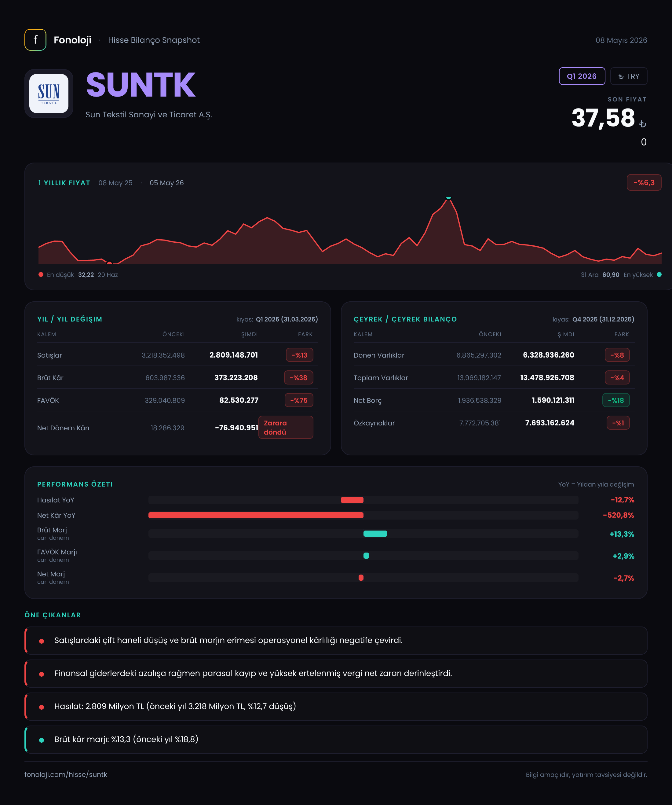
Task: Click the Fonoloji 'f' logo icon
Action: click(x=35, y=40)
